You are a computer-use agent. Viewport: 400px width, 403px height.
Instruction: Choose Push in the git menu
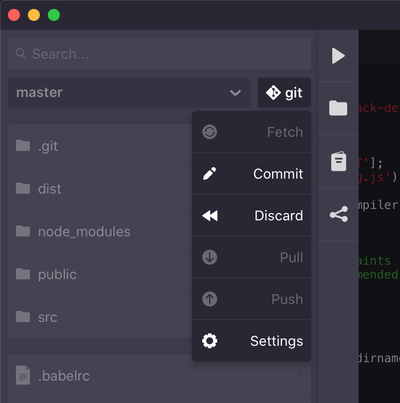coord(252,299)
